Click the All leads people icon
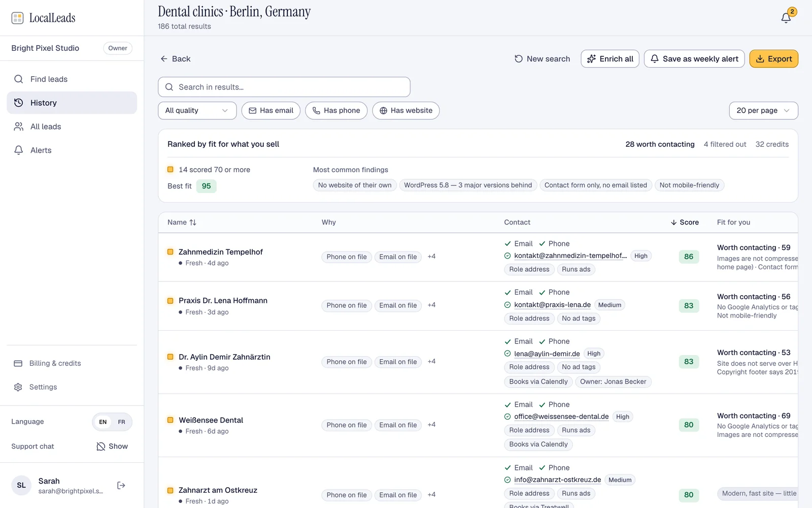Image resolution: width=812 pixels, height=508 pixels. point(19,126)
